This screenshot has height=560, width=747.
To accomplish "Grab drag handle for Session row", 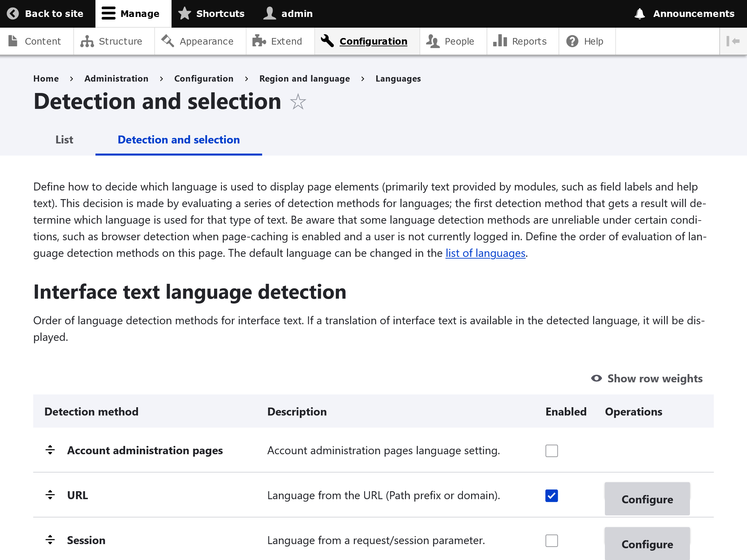I will click(x=50, y=540).
